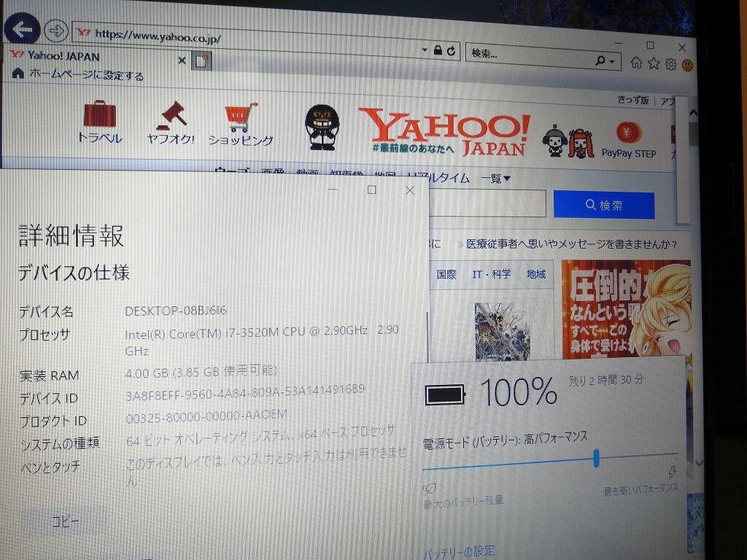747x560 pixels.
Task: Click きっず版 link
Action: 633,100
